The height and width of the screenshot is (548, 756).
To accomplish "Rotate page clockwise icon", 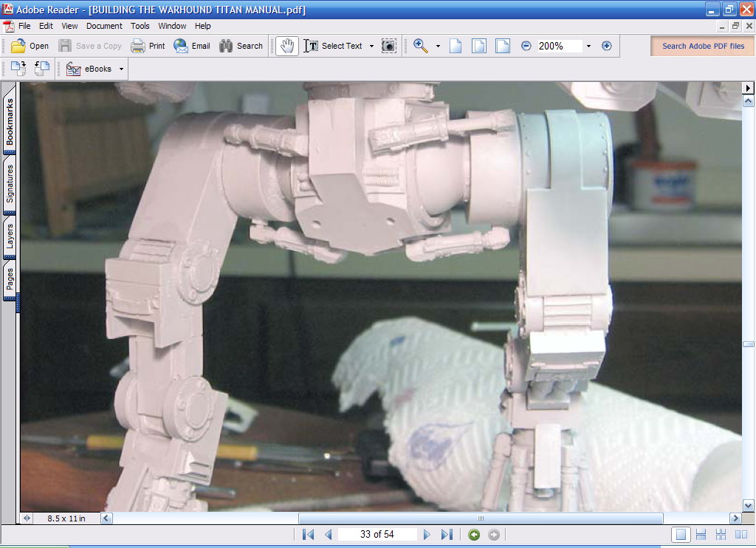I will [18, 69].
